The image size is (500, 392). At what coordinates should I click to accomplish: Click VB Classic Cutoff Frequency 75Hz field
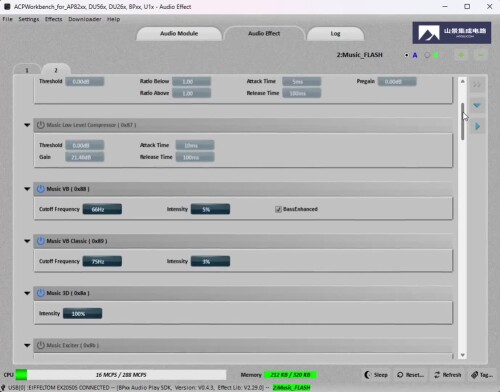102,261
